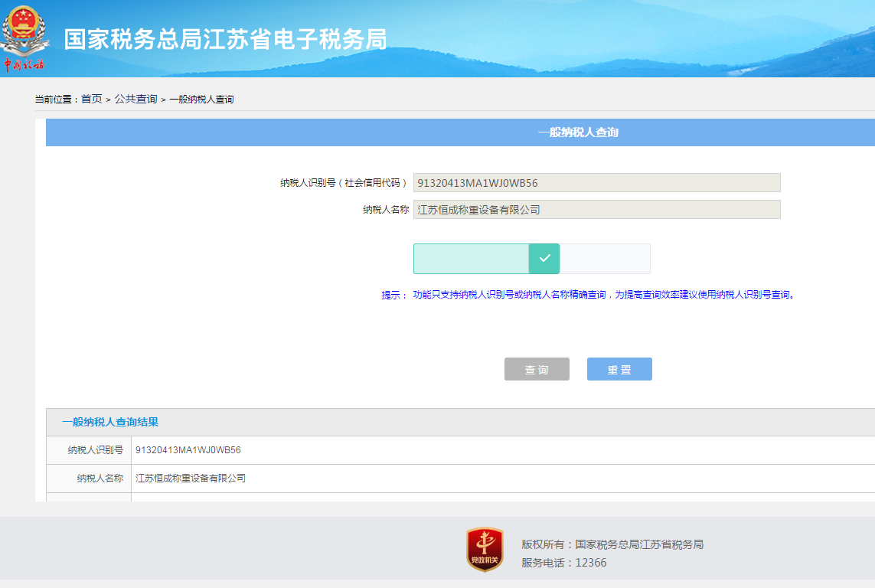875x588 pixels.
Task: Select the 一般纳税人查询 breadcrumb entry
Action: [204, 98]
